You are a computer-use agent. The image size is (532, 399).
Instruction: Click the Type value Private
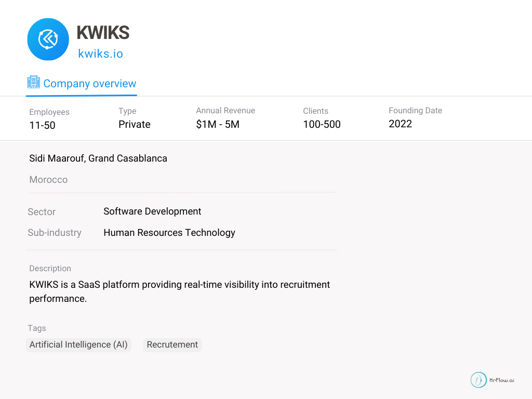pos(135,125)
